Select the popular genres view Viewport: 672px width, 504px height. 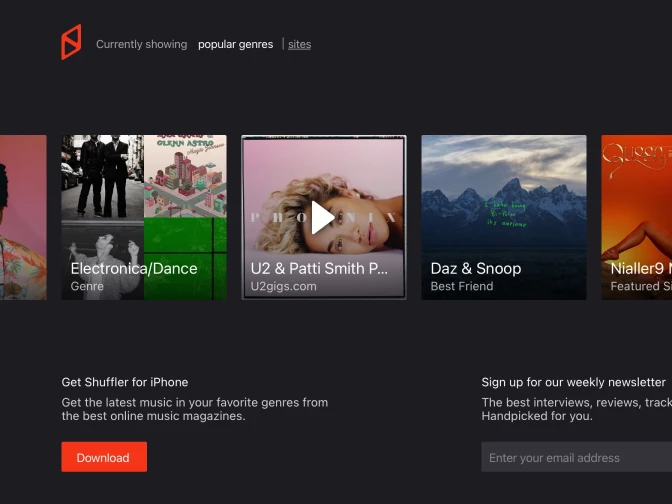[235, 44]
